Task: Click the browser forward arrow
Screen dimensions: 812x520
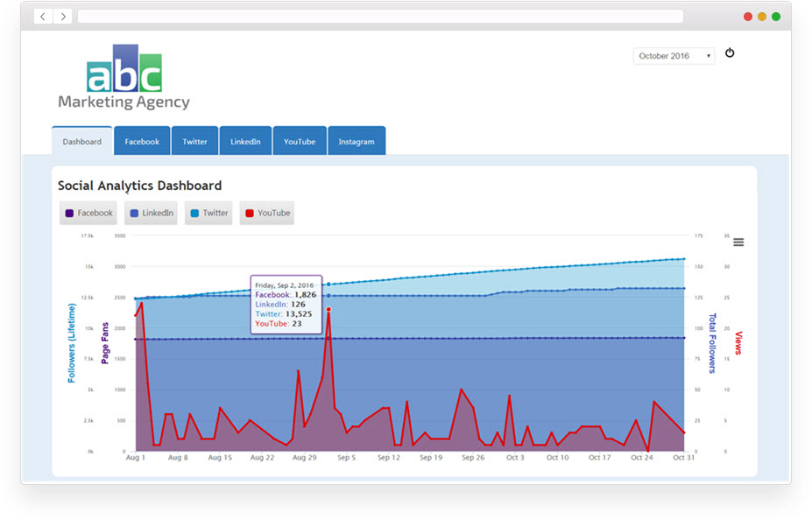Action: pyautogui.click(x=64, y=17)
